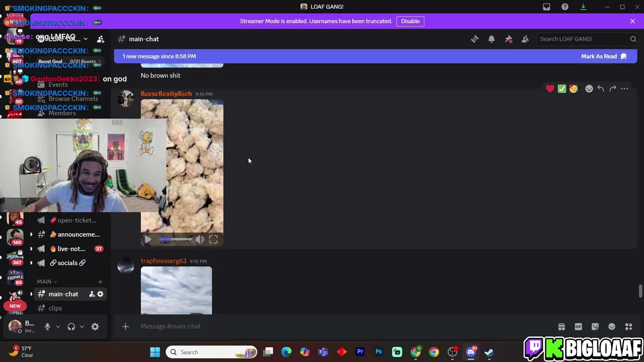
Task: Open Microsoft Edge from taskbar
Action: click(286, 352)
